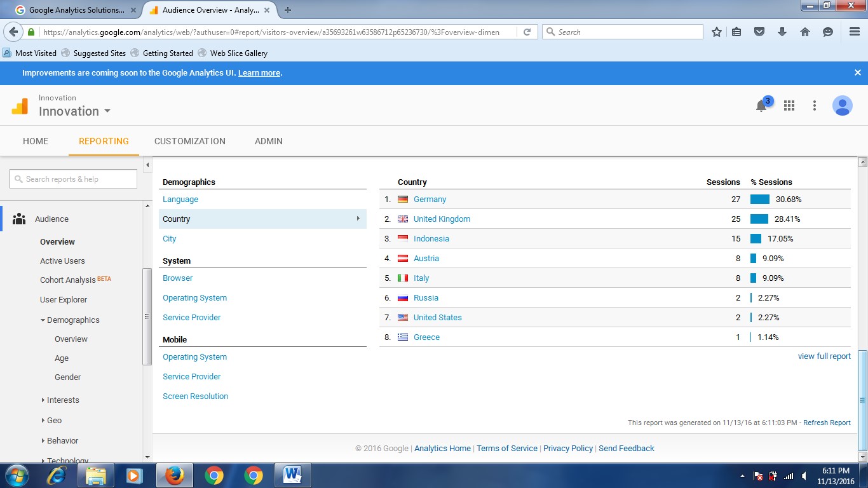The width and height of the screenshot is (868, 488).
Task: Click the volume speaker tray icon
Action: click(804, 476)
